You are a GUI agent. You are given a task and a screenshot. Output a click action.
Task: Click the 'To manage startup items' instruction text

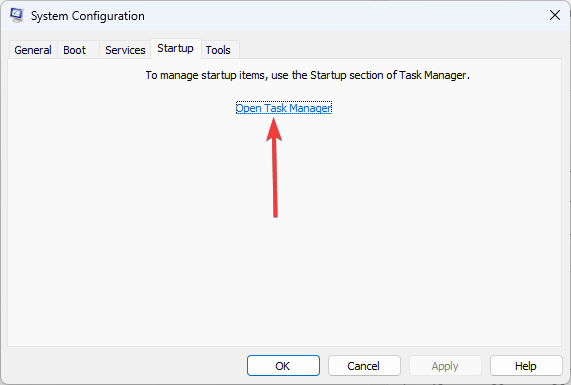click(307, 75)
